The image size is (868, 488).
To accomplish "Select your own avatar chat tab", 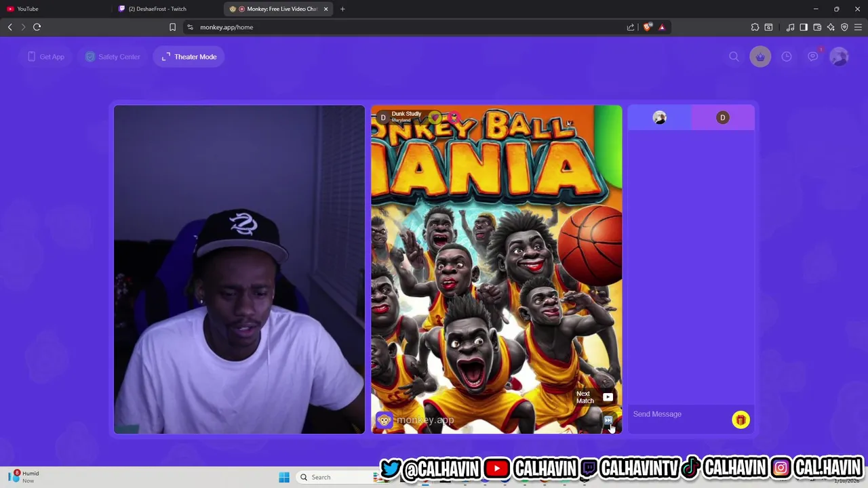I will click(659, 117).
